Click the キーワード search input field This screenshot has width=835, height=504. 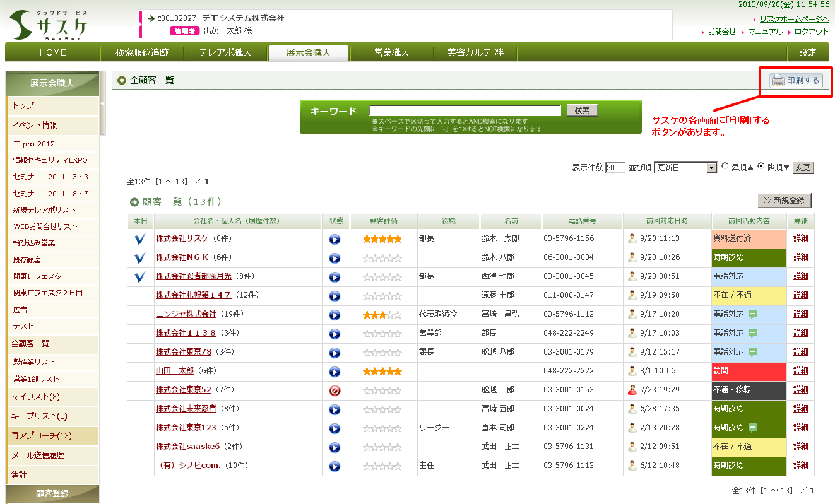[465, 110]
